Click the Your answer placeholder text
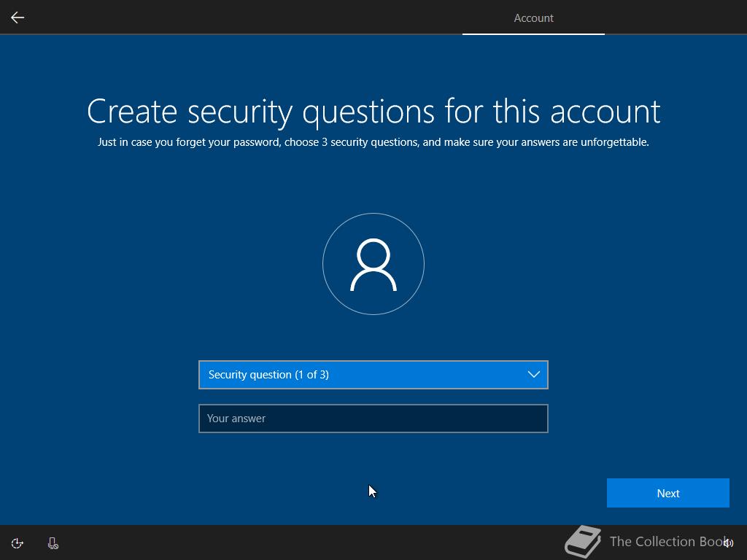Viewport: 747px width, 560px height. [x=236, y=419]
